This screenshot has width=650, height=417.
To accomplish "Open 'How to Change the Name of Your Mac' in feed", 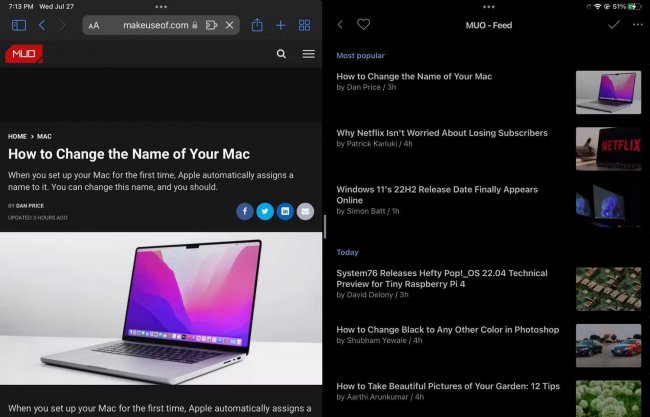I will coord(414,76).
